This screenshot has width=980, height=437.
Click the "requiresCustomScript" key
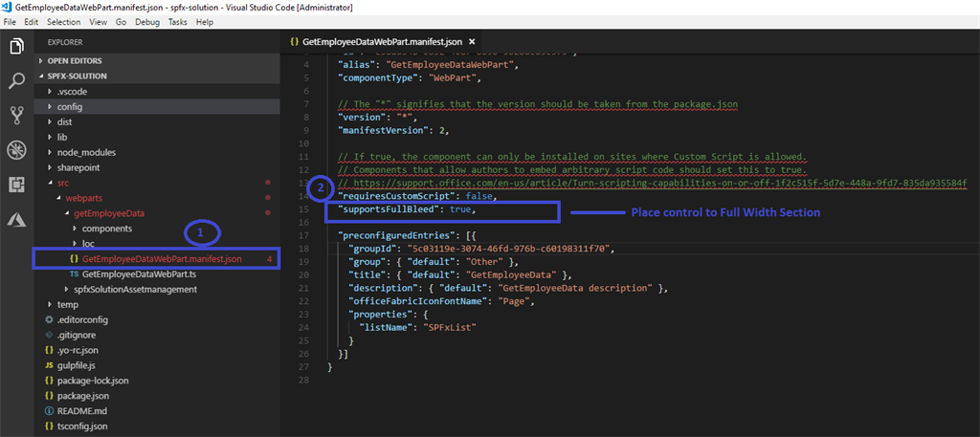pyautogui.click(x=397, y=196)
